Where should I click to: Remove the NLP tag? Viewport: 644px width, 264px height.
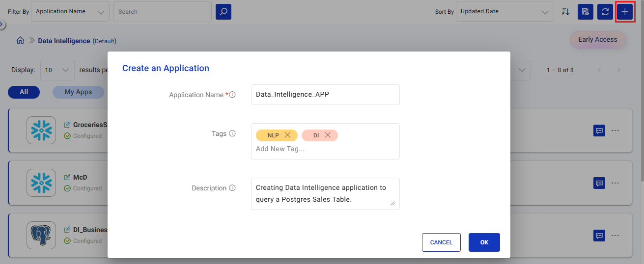click(287, 135)
